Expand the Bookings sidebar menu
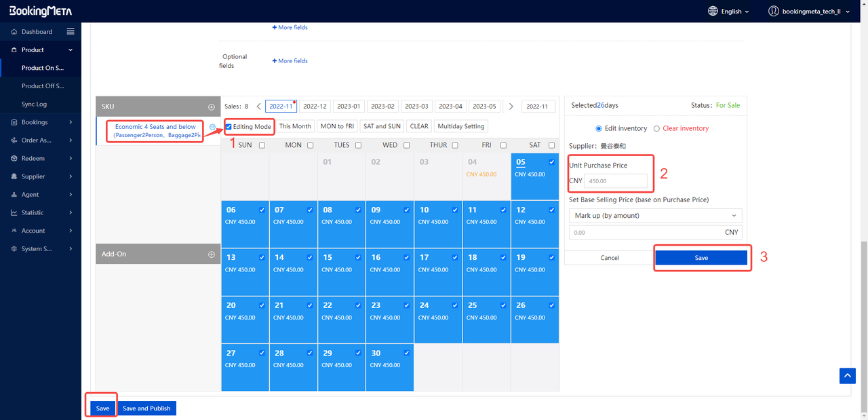Screen dimensions: 868x420 (x=41, y=122)
